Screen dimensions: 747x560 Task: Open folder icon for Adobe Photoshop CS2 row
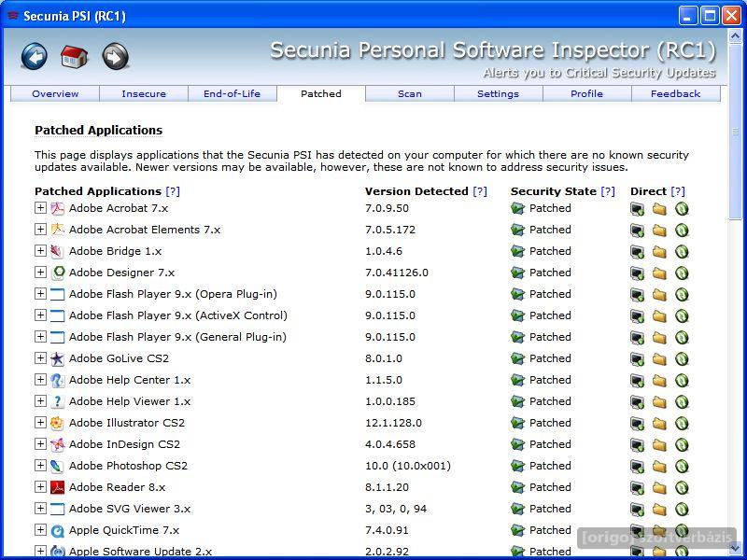[x=659, y=466]
